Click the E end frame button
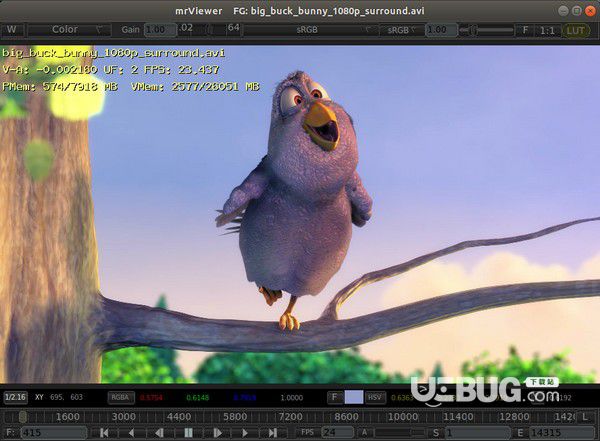 [520, 433]
